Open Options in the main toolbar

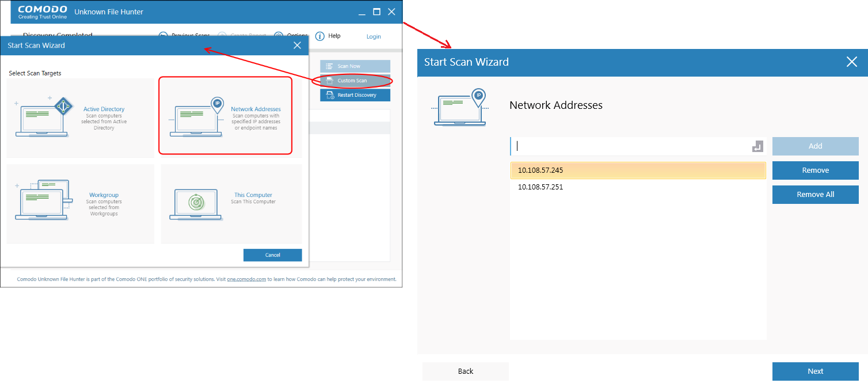(291, 36)
